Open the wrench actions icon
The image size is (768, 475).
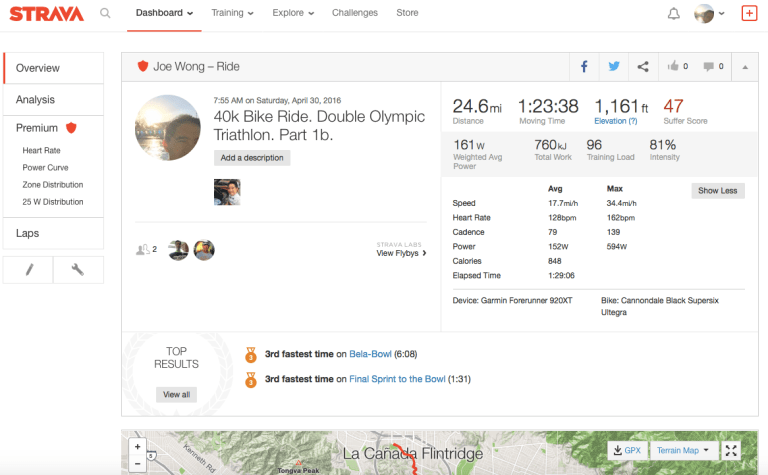[78, 270]
